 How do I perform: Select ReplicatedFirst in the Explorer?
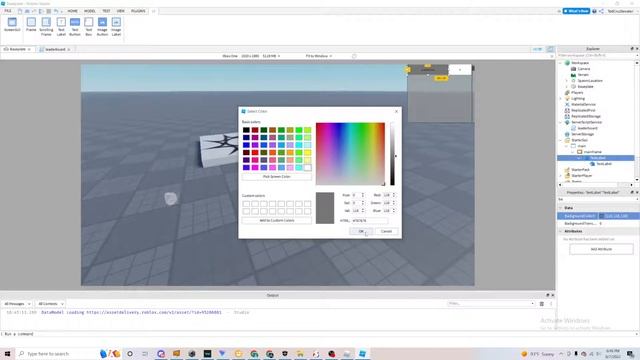tap(583, 110)
